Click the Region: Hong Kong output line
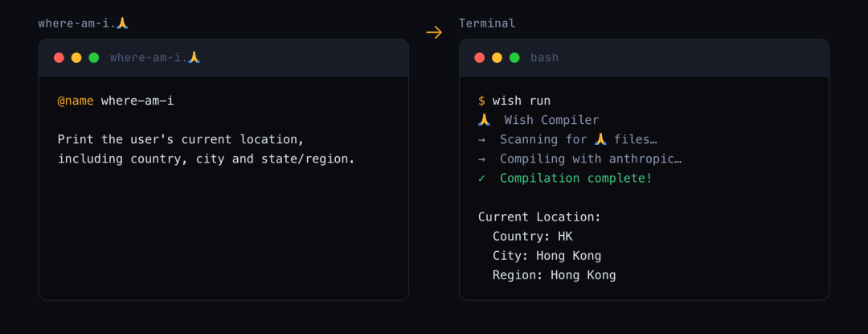 [x=554, y=274]
